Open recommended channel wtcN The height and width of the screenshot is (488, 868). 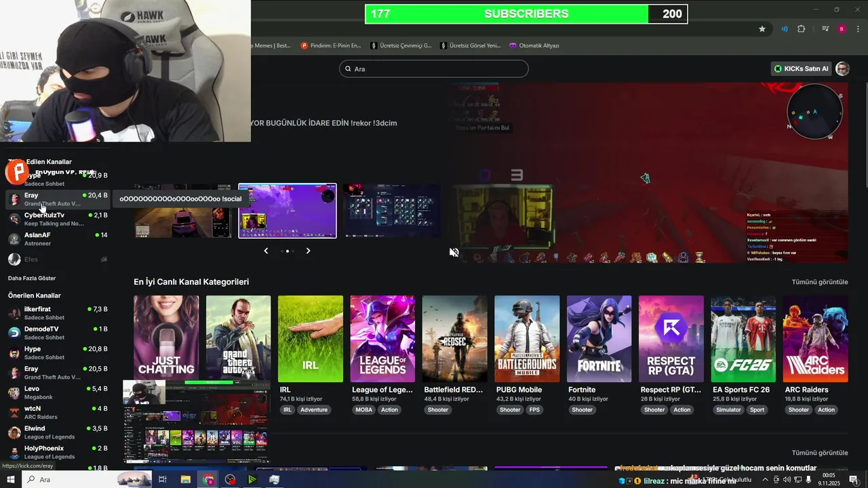[58, 412]
